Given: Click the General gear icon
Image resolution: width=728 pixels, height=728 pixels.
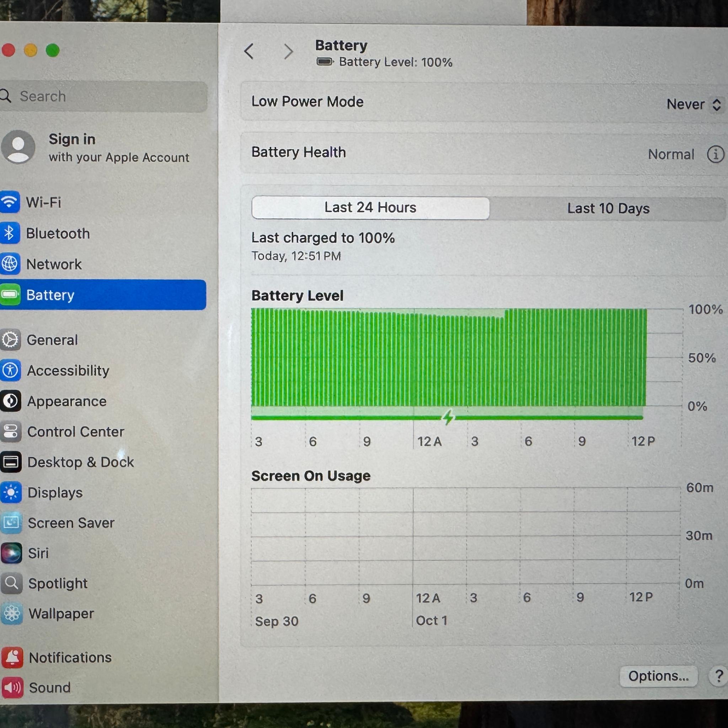Looking at the screenshot, I should pyautogui.click(x=10, y=340).
